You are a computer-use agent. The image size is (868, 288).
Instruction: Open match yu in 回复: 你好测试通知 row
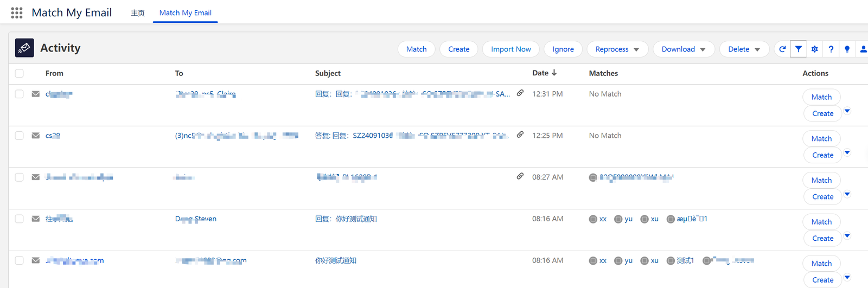[628, 219]
